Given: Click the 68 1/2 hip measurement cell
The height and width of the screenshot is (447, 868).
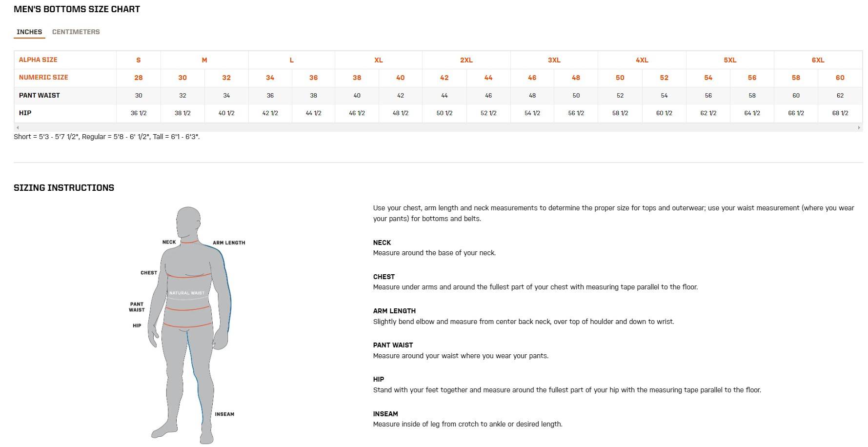Looking at the screenshot, I should 840,113.
